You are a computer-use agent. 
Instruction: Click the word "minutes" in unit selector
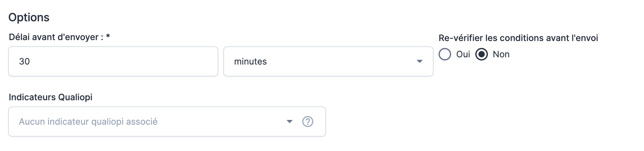point(250,61)
